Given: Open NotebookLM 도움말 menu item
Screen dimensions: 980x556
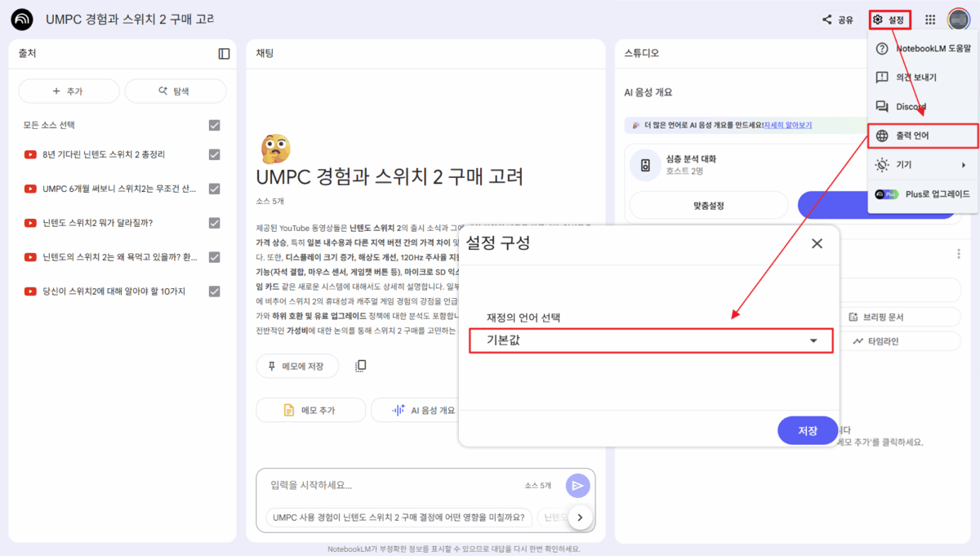Looking at the screenshot, I should pyautogui.click(x=923, y=48).
